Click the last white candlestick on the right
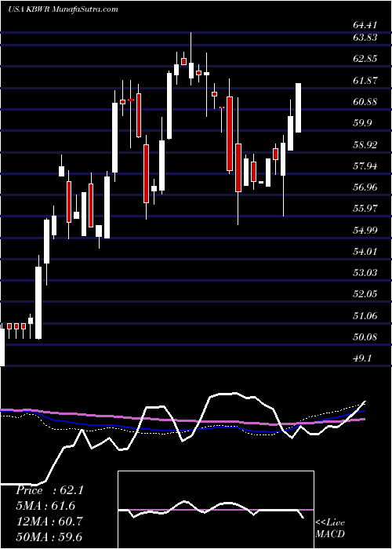The image size is (392, 549). point(298,108)
